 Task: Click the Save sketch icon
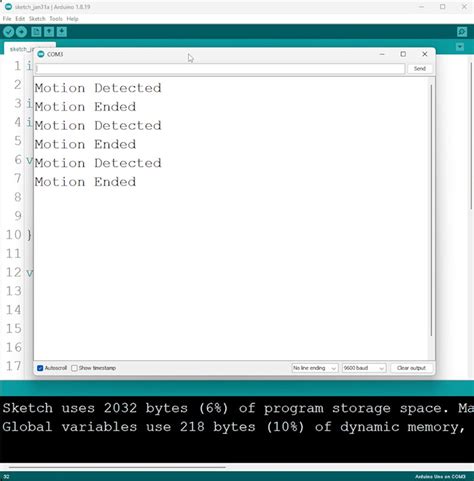click(62, 32)
